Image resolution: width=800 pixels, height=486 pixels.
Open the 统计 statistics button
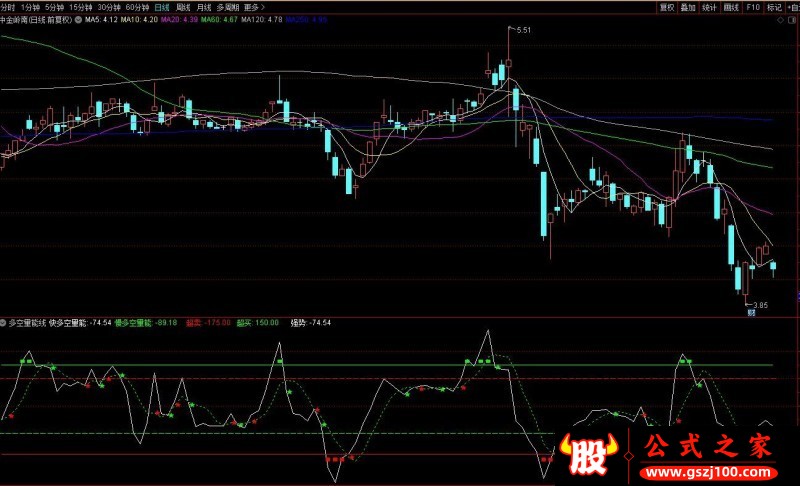[710, 6]
